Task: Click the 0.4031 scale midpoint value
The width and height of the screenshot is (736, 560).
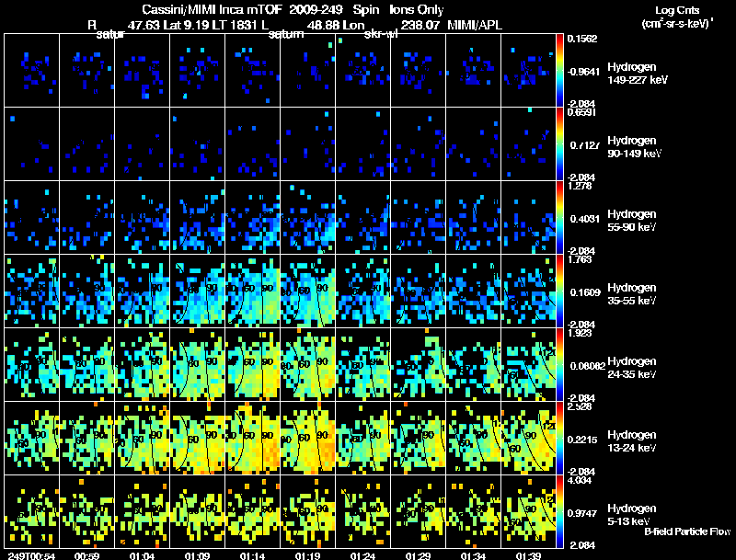Action: [x=585, y=219]
